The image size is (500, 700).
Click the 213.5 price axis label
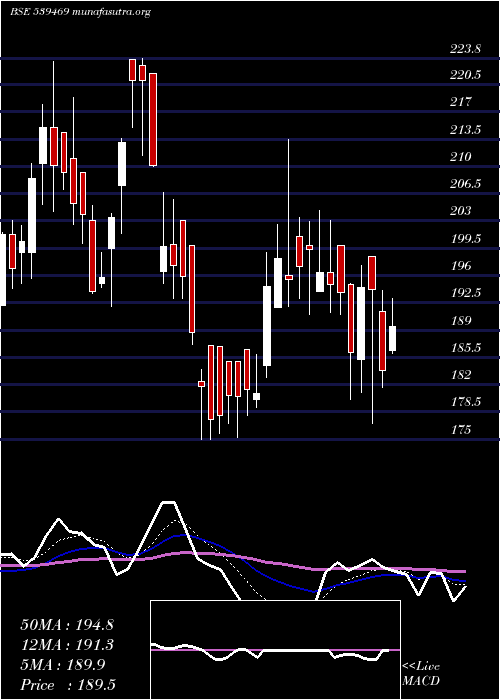pyautogui.click(x=465, y=130)
